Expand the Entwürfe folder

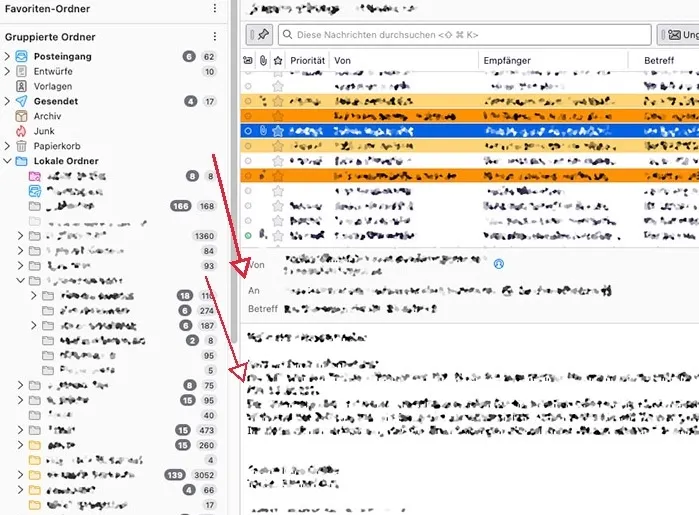pyautogui.click(x=7, y=71)
